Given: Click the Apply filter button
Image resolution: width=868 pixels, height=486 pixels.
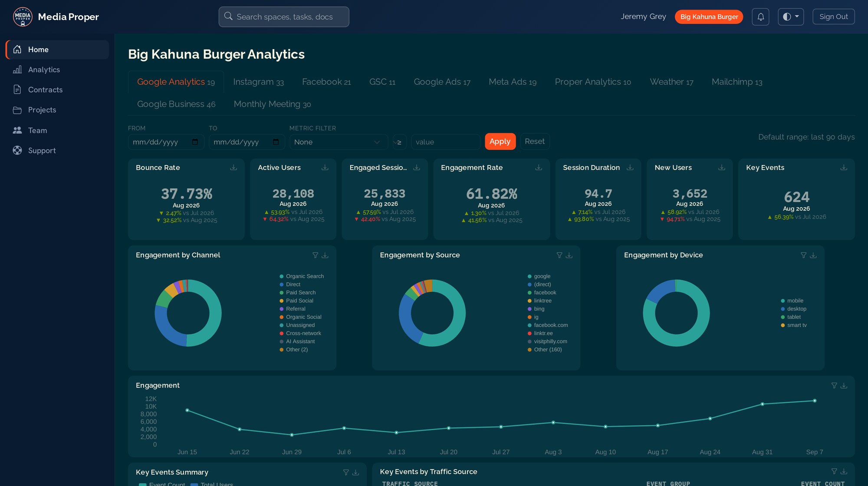Looking at the screenshot, I should (x=500, y=142).
